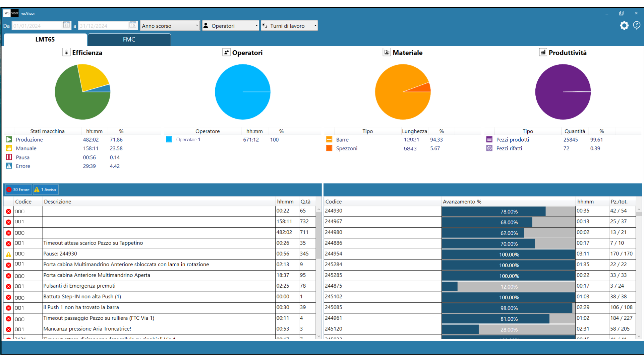The height and width of the screenshot is (362, 644).
Task: Open the 'Turni di lavoro' dropdown
Action: [x=289, y=26]
